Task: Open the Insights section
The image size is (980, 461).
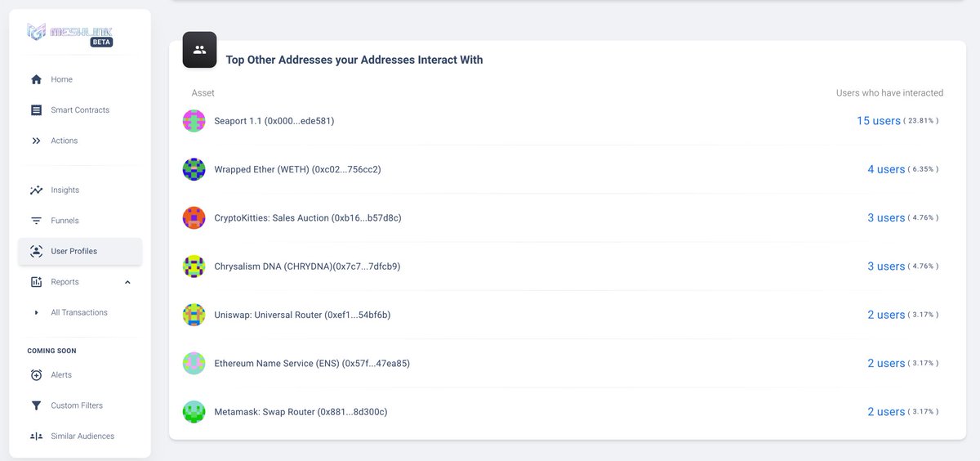Action: coord(80,190)
